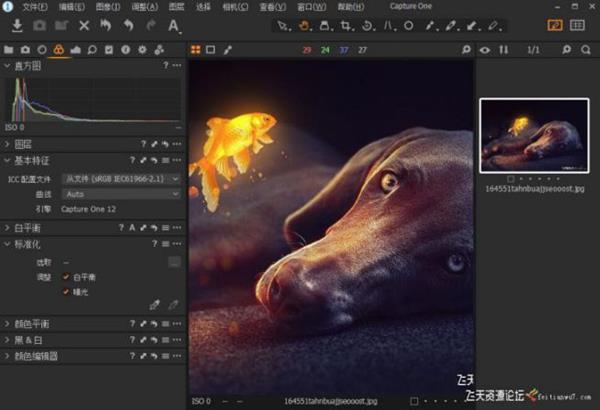Screen dimensions: 600x410
Task: Open the ICC 配置文件 dropdown
Action: 120,179
